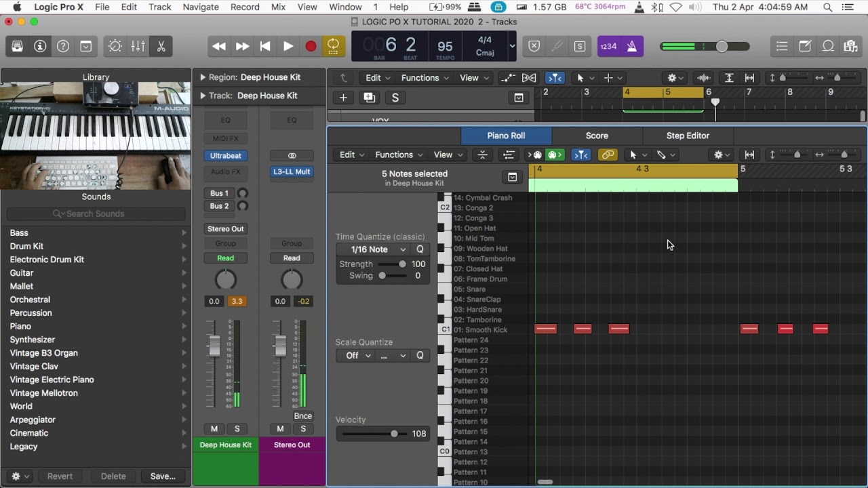Adjust the master volume slider
This screenshot has width=868, height=488.
[x=722, y=46]
